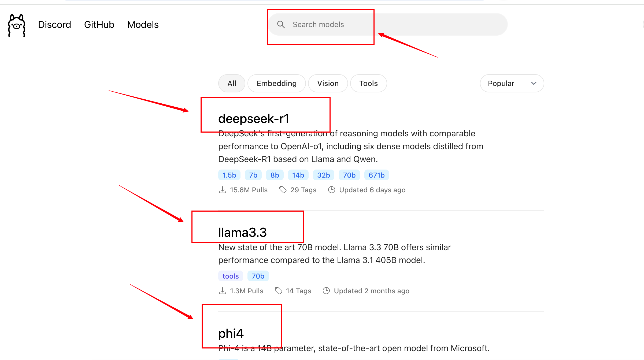Click the Ollama llama logo
Viewport: 644px width, 360px height.
click(x=17, y=25)
